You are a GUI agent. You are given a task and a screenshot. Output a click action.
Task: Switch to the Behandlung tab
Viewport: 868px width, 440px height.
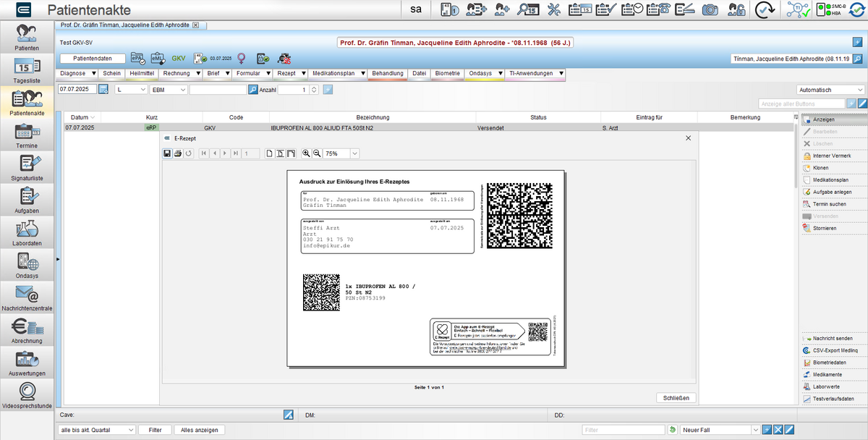click(388, 74)
